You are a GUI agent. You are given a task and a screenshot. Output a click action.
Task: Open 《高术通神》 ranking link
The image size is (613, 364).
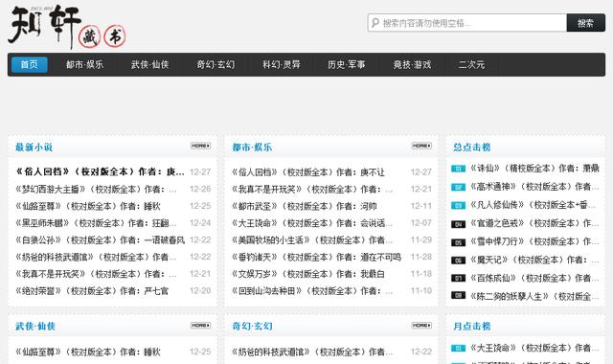pos(534,187)
